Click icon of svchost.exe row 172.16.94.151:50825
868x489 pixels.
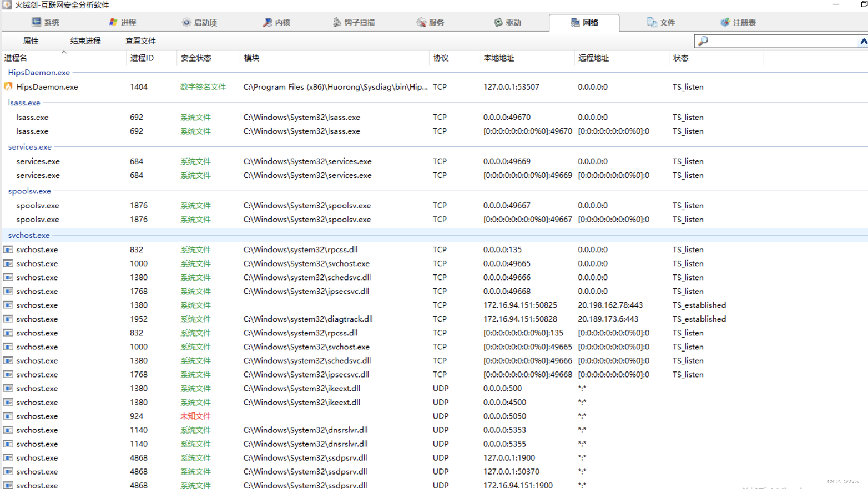coord(8,305)
